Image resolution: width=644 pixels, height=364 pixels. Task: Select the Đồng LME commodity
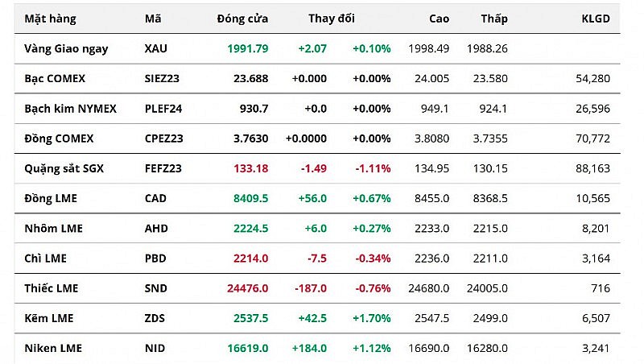pos(52,198)
